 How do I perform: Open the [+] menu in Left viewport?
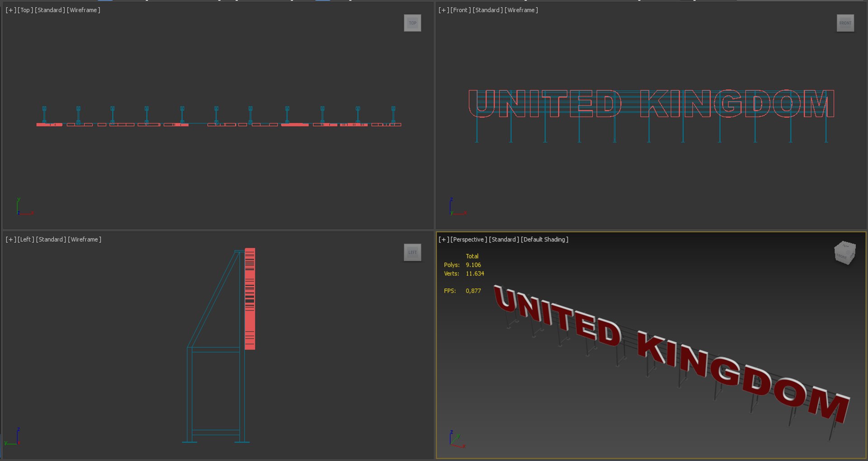11,240
